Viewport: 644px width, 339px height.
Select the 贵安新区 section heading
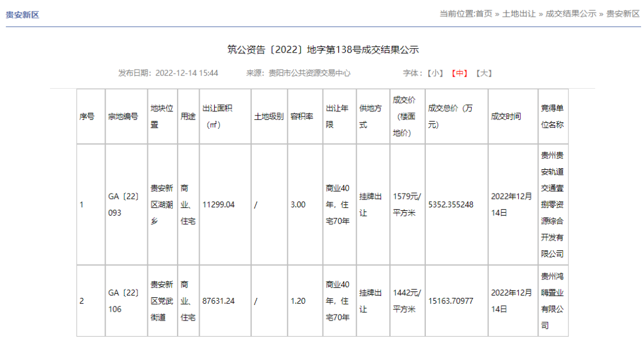point(22,15)
